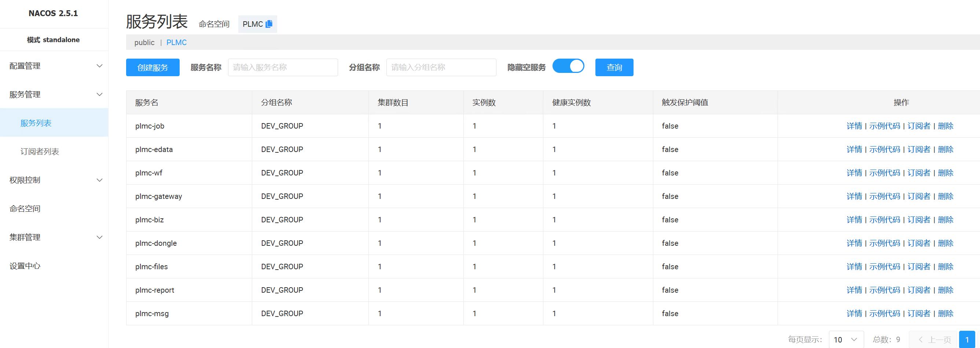Click the 创建服务 button

pyautogui.click(x=153, y=68)
